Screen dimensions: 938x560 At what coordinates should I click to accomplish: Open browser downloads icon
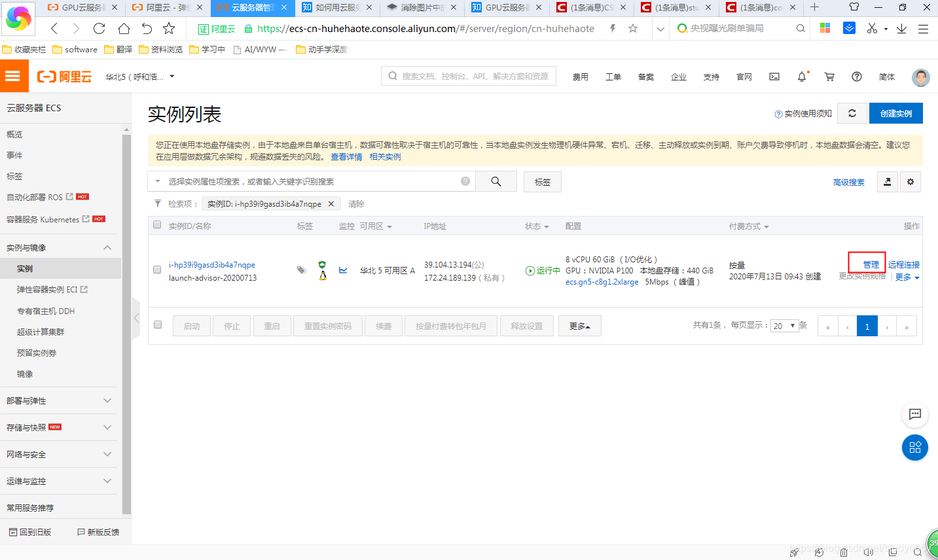coord(901,28)
